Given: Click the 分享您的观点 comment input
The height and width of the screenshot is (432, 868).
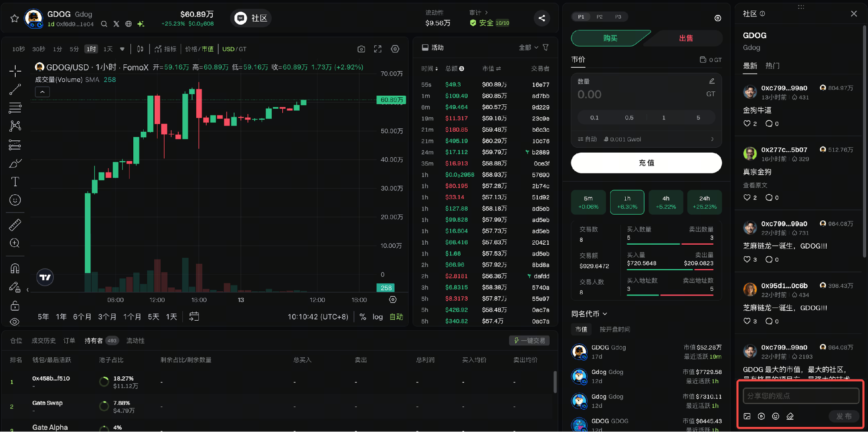Looking at the screenshot, I should coord(801,396).
